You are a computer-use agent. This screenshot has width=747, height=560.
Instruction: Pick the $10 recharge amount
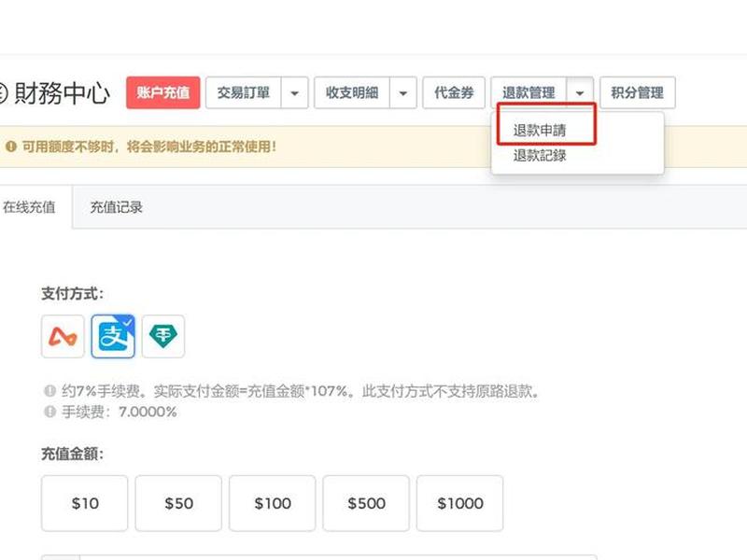tap(85, 503)
